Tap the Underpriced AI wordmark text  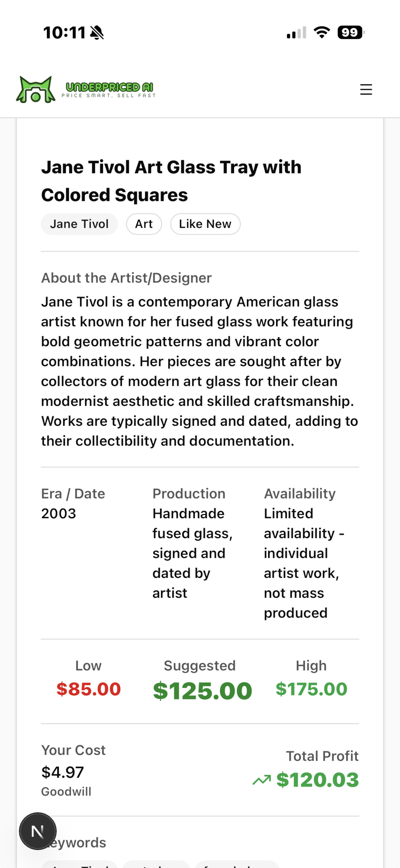pos(109,90)
